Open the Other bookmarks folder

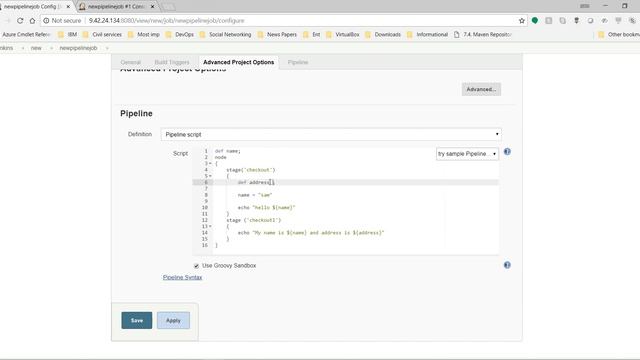[619, 35]
